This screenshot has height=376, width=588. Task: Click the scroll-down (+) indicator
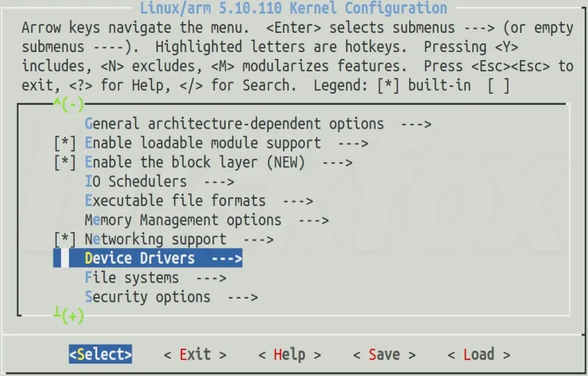[x=69, y=315]
